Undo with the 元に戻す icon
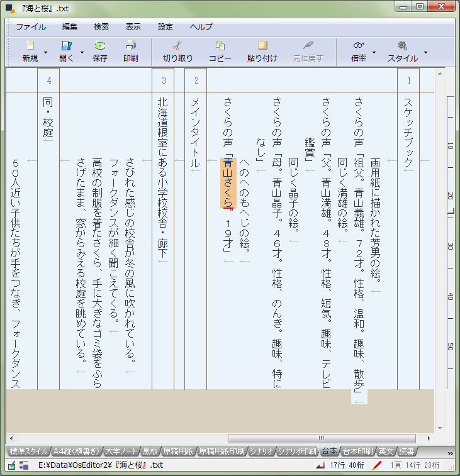The width and height of the screenshot is (460, 476). (x=308, y=45)
